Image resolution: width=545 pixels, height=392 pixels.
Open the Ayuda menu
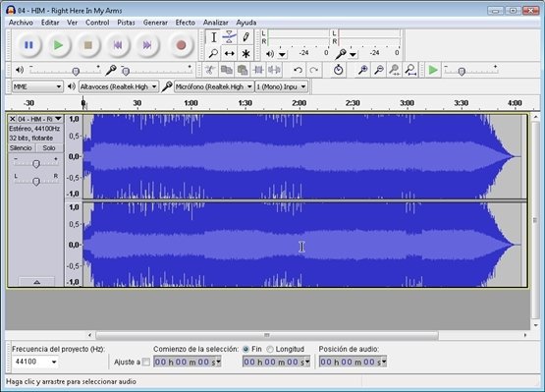click(246, 23)
